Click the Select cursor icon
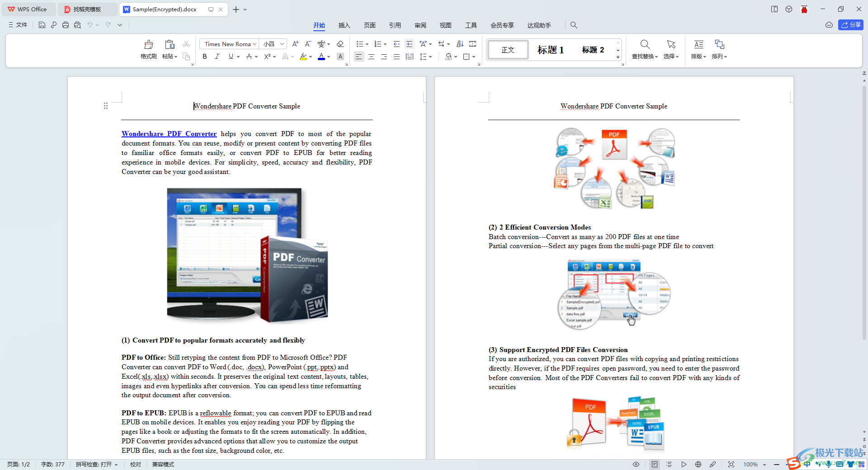Screen dimensions: 868x470 pos(671,44)
